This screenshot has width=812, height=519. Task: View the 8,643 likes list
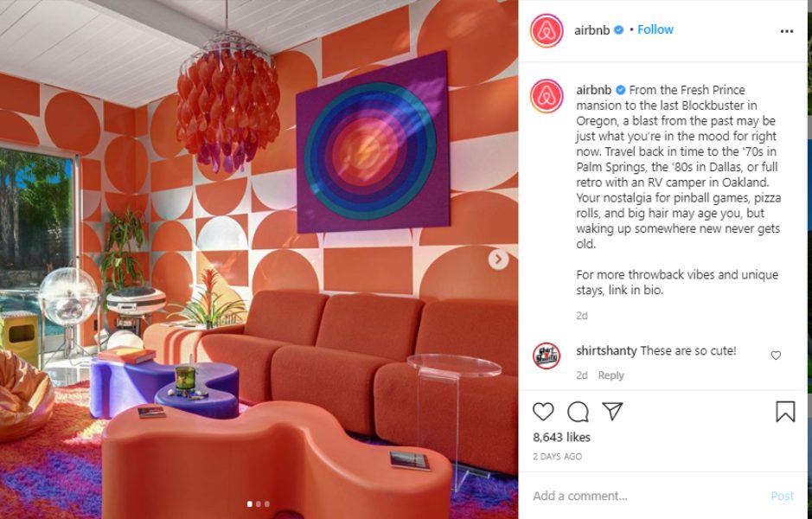coord(561,437)
